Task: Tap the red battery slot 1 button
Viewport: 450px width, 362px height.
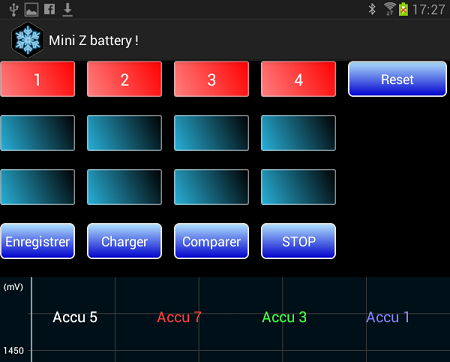Action: click(x=37, y=79)
